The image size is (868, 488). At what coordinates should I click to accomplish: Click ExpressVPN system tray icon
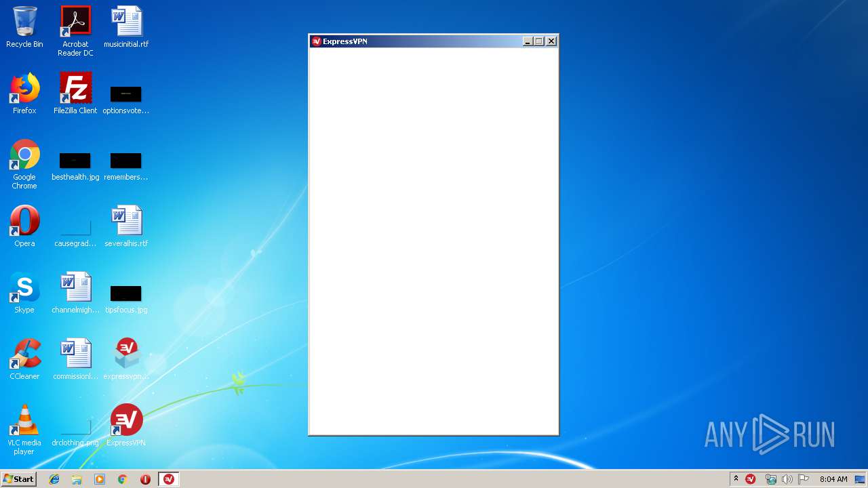751,479
